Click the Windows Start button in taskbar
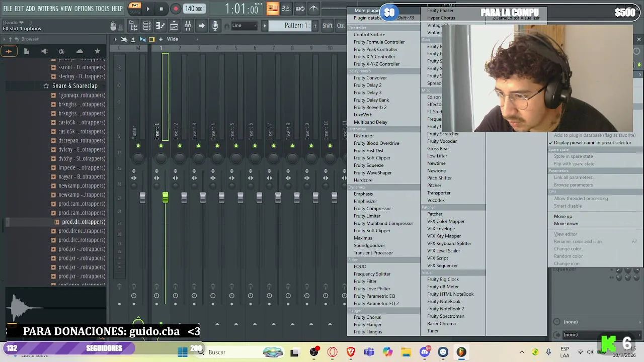The width and height of the screenshot is (644, 362). (183, 352)
